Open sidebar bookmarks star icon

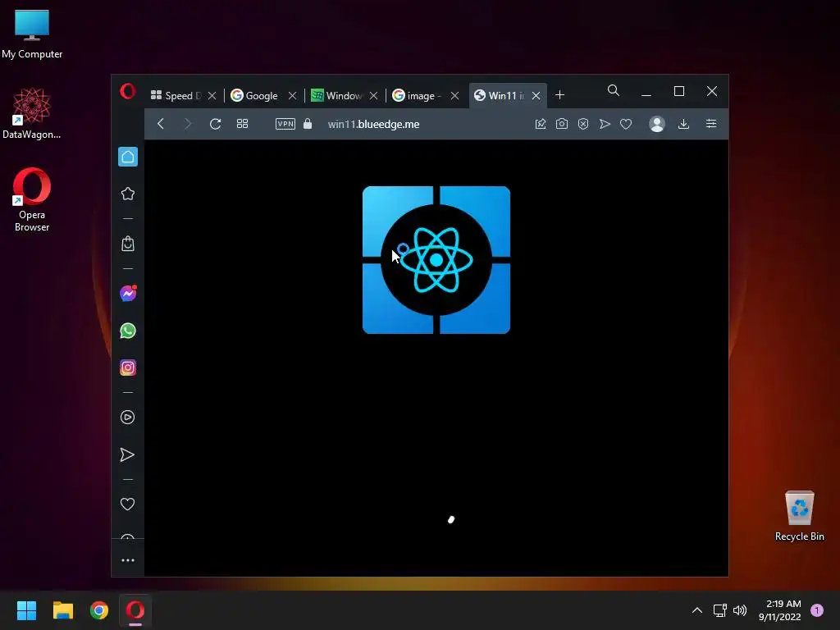(127, 194)
